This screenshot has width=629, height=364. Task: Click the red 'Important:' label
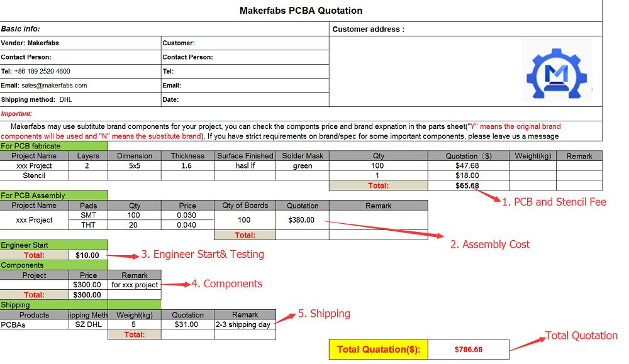point(16,114)
